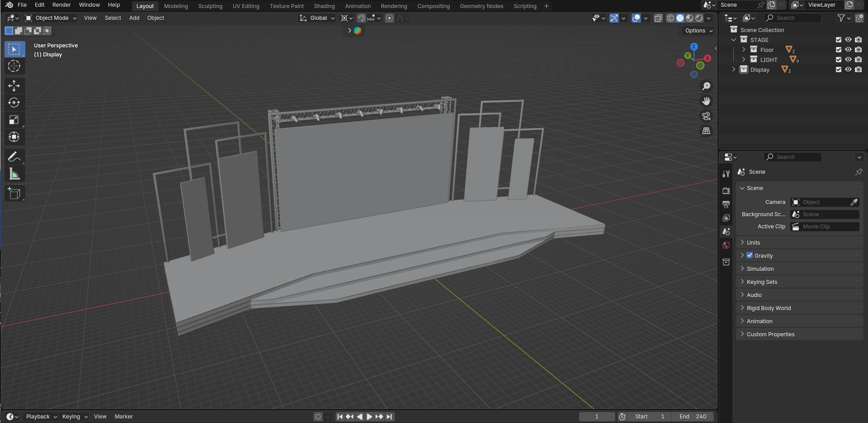Screen dimensions: 868x423
Task: Uncheck the Gravity checkbox
Action: point(750,256)
